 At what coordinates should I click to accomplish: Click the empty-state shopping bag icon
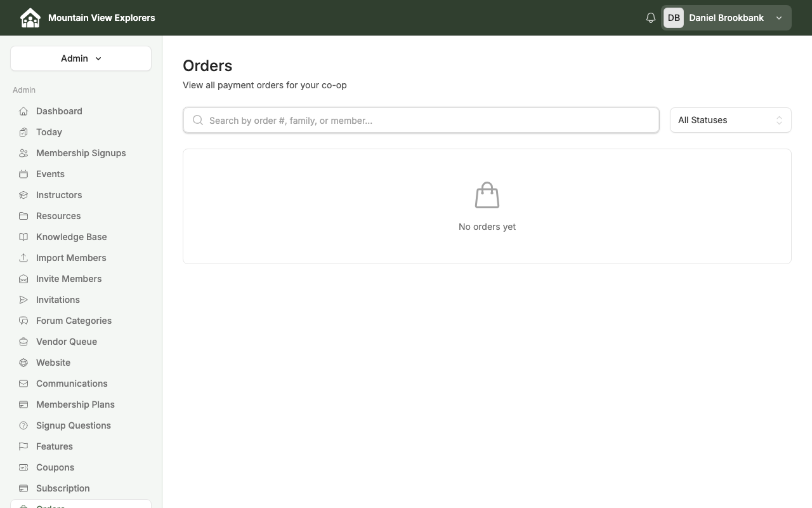point(487,196)
